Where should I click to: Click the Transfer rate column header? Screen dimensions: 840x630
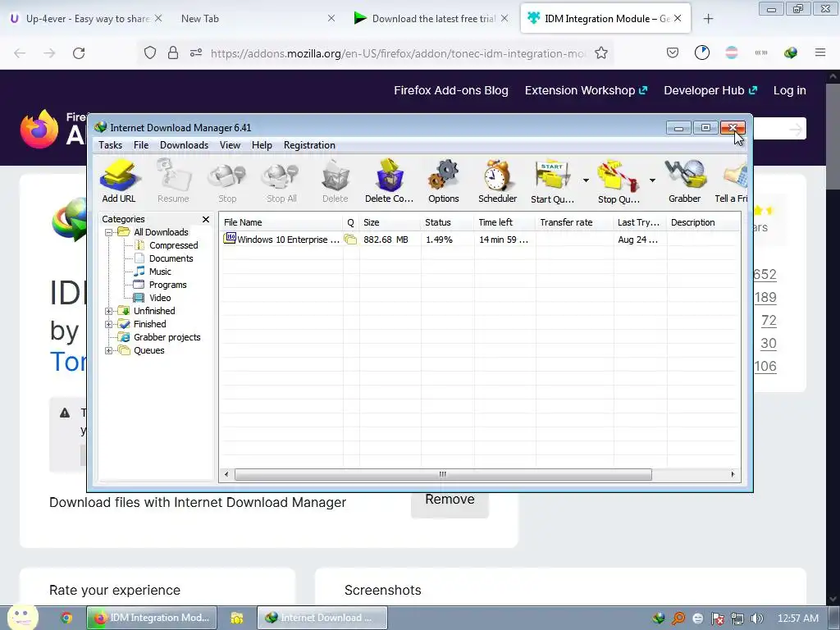pos(574,222)
